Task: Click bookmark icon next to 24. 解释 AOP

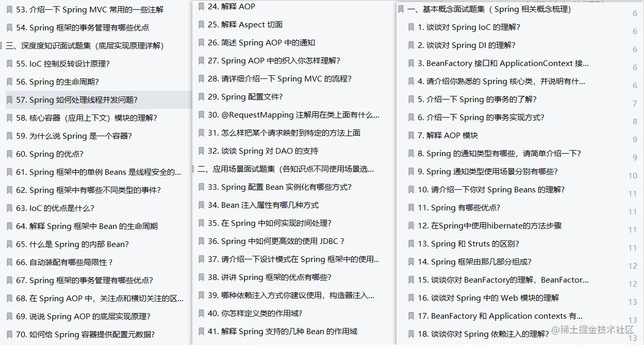Action: click(x=201, y=7)
